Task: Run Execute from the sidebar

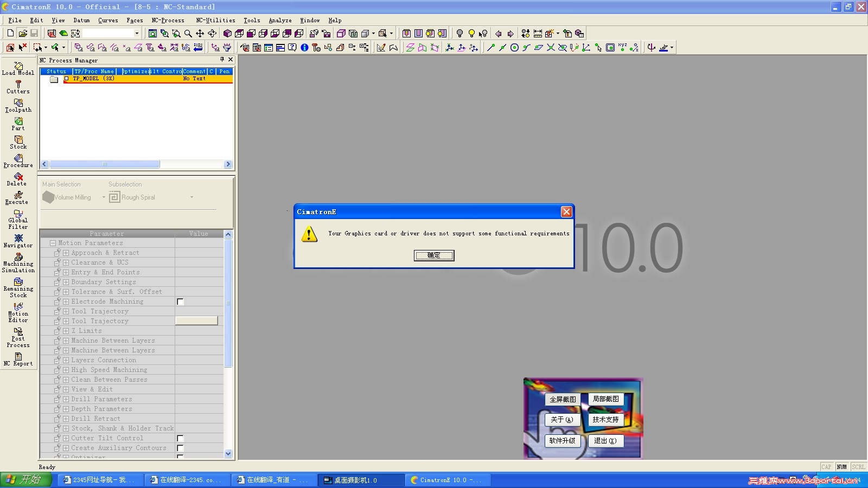Action: 18,197
